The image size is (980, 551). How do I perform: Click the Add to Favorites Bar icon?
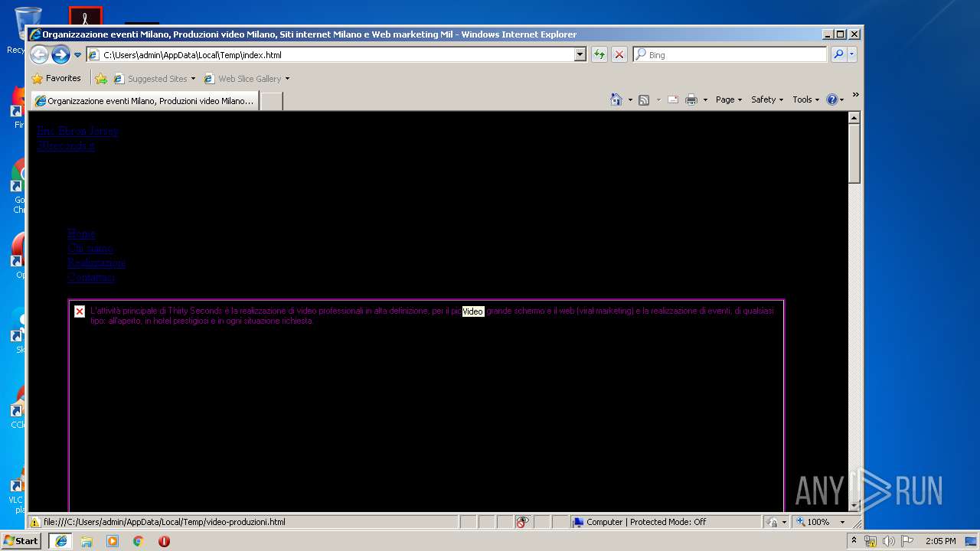pos(101,78)
